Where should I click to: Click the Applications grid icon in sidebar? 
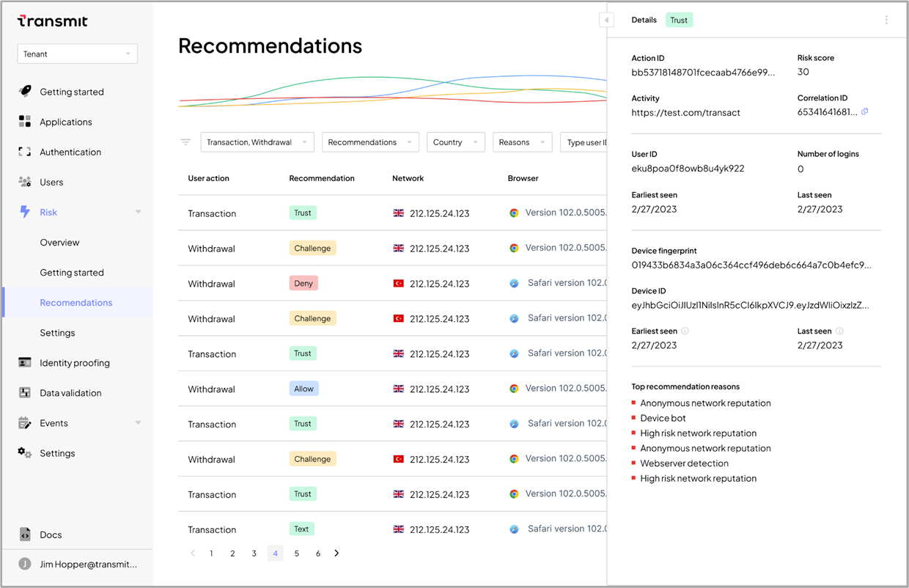point(25,122)
